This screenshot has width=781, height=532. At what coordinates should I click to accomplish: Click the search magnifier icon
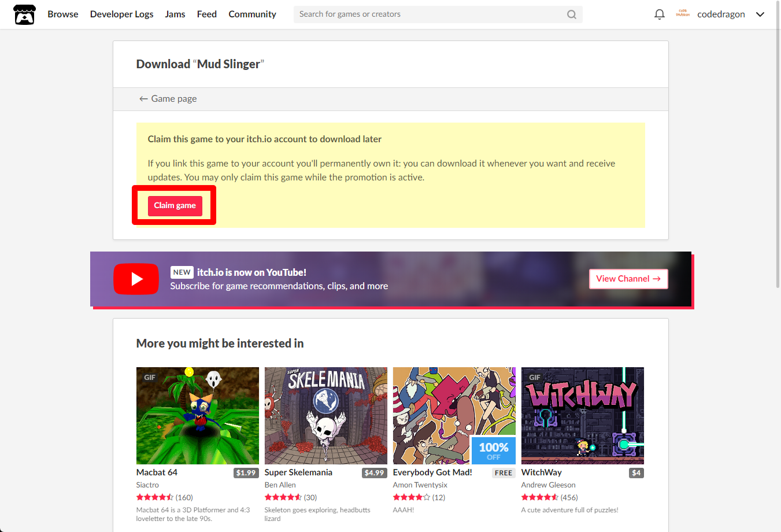(x=572, y=14)
